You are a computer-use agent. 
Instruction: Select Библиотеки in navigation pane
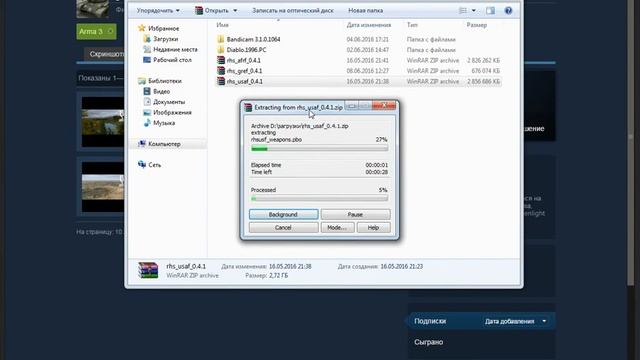click(165, 81)
